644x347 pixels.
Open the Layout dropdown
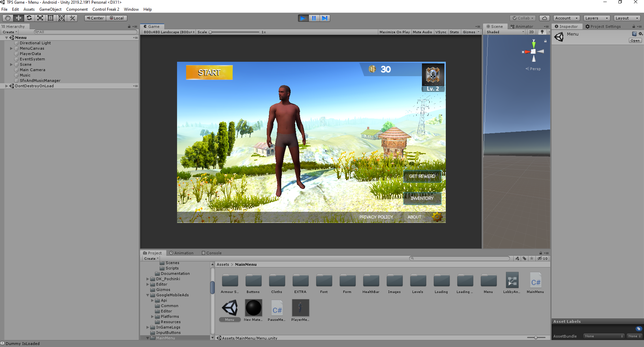(627, 18)
